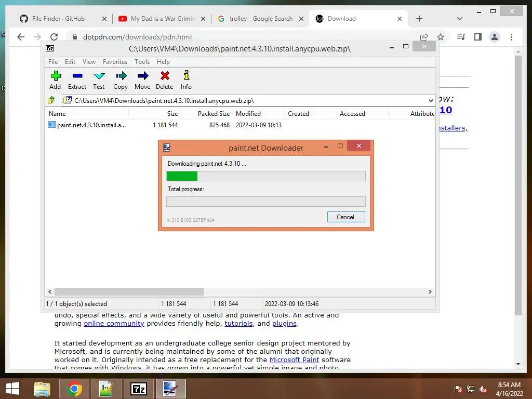Image resolution: width=532 pixels, height=399 pixels.
Task: Click the muted volume tray icon
Action: pos(483,389)
